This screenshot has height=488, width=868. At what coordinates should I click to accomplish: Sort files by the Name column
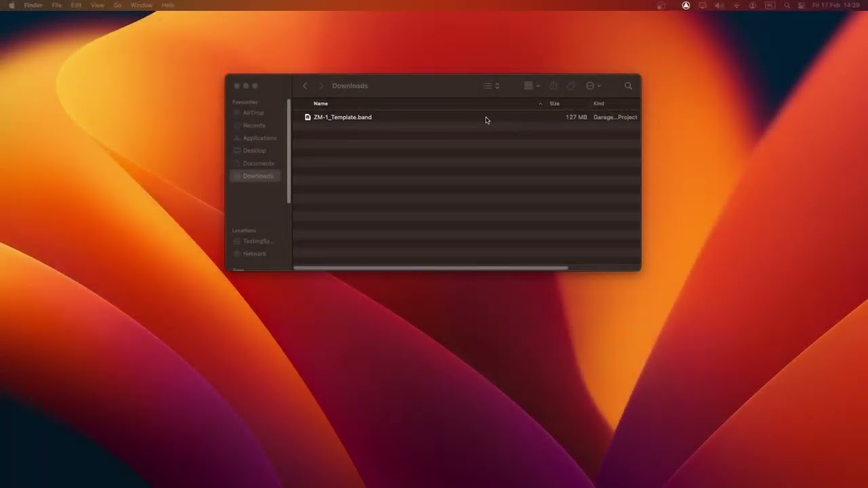tap(321, 104)
